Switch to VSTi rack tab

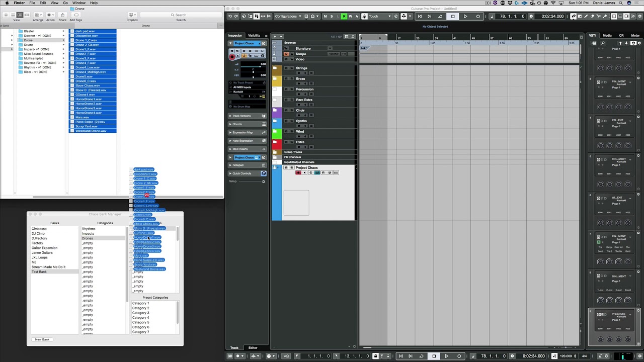(592, 36)
